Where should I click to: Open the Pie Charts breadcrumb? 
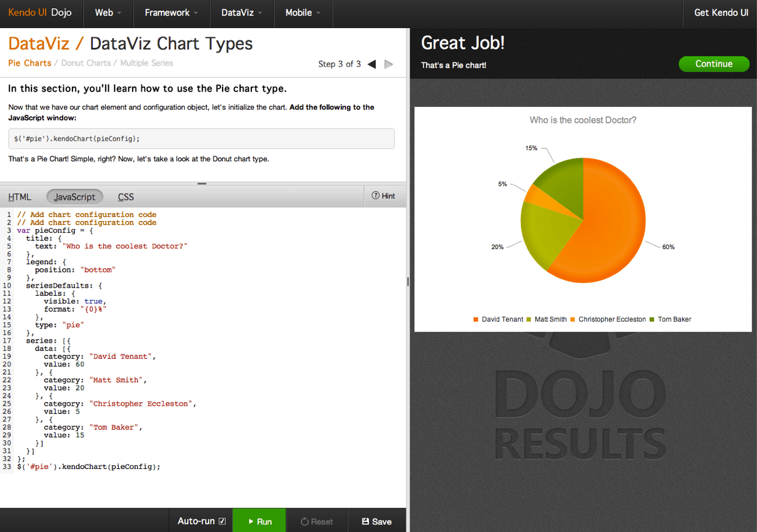(x=30, y=63)
